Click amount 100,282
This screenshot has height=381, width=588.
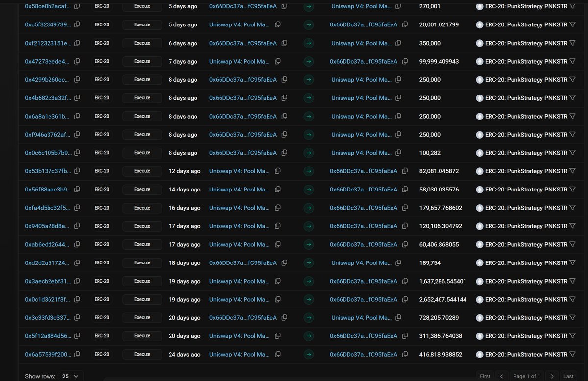point(430,153)
